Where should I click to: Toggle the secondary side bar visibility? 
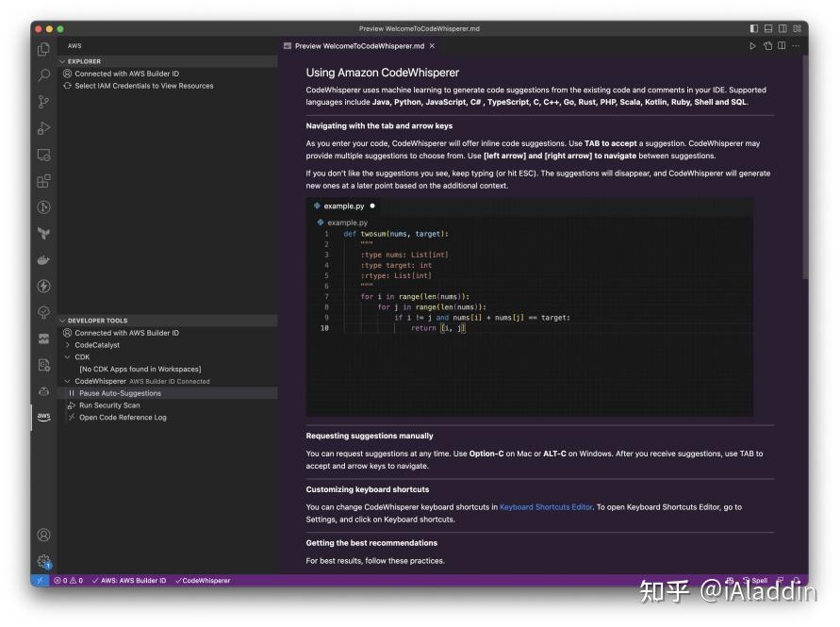[x=783, y=29]
